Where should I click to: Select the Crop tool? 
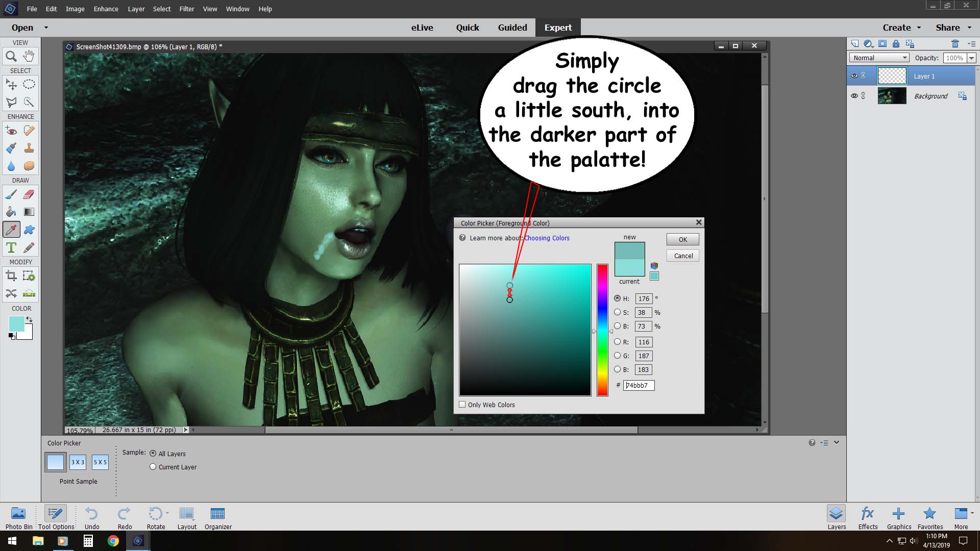(11, 276)
